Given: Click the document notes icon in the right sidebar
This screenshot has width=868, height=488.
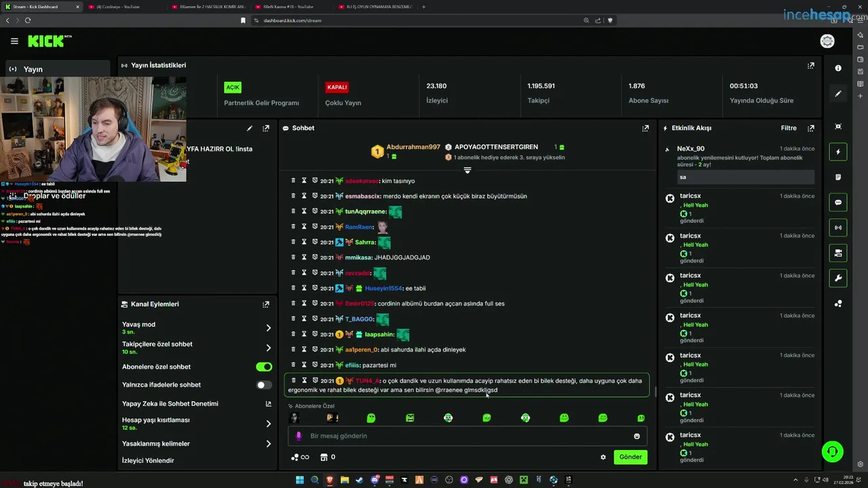Looking at the screenshot, I should point(838,177).
